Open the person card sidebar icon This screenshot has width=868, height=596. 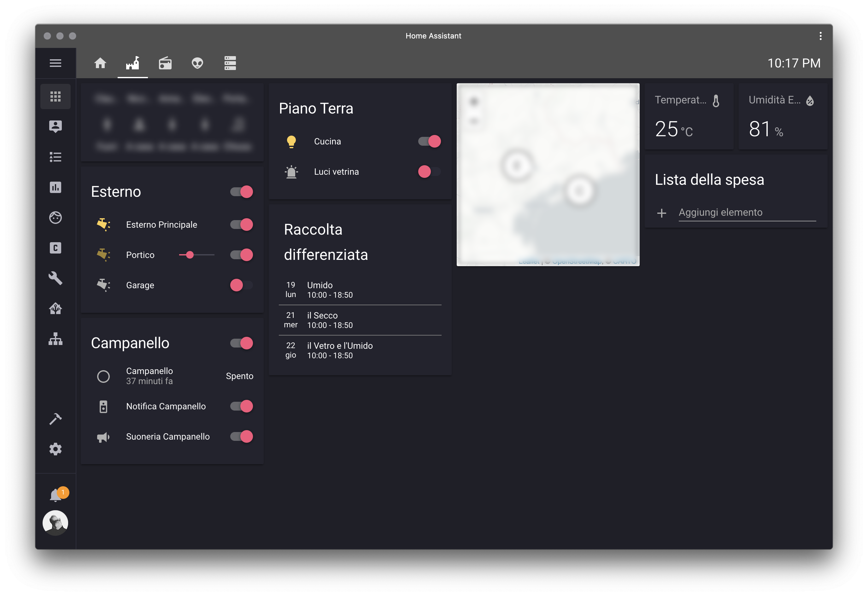55,126
